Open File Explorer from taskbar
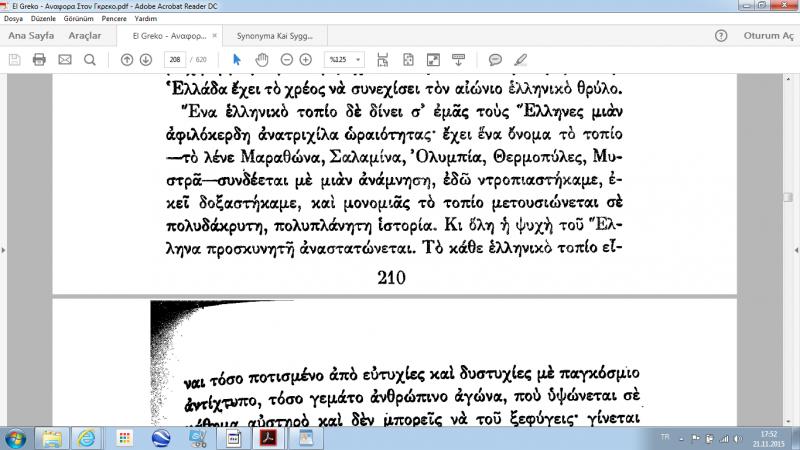This screenshot has height=450, width=800. [52, 439]
